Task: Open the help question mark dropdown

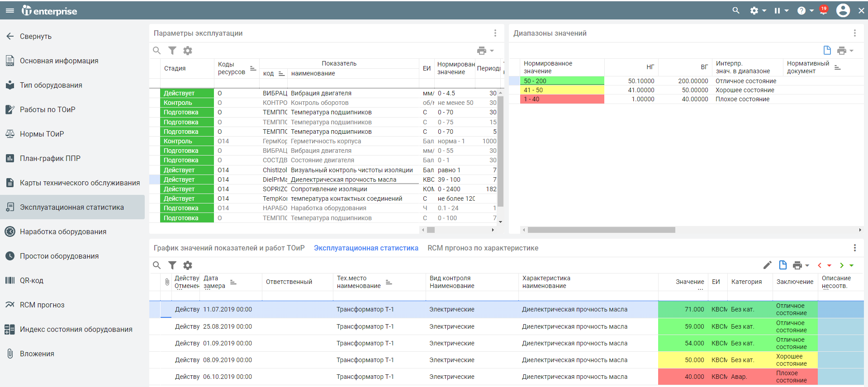Action: (805, 10)
